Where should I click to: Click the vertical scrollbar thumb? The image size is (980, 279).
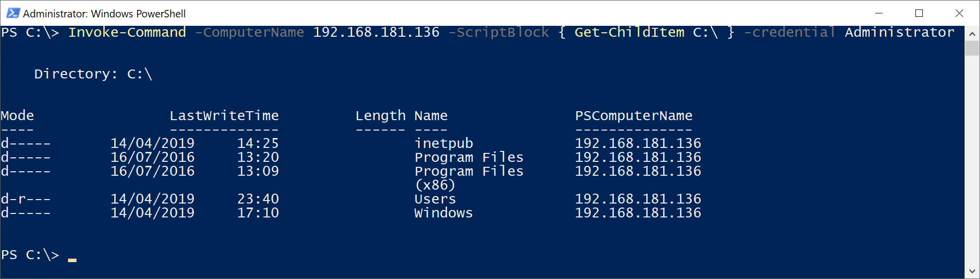972,48
